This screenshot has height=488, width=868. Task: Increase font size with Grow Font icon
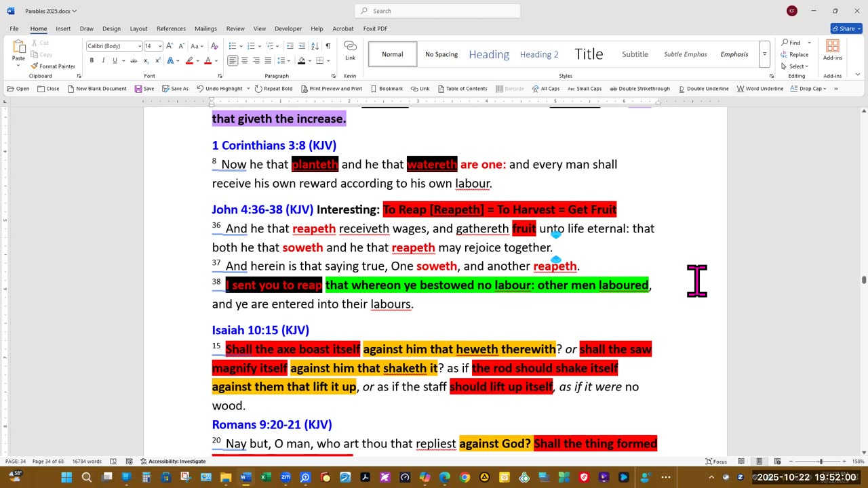170,45
